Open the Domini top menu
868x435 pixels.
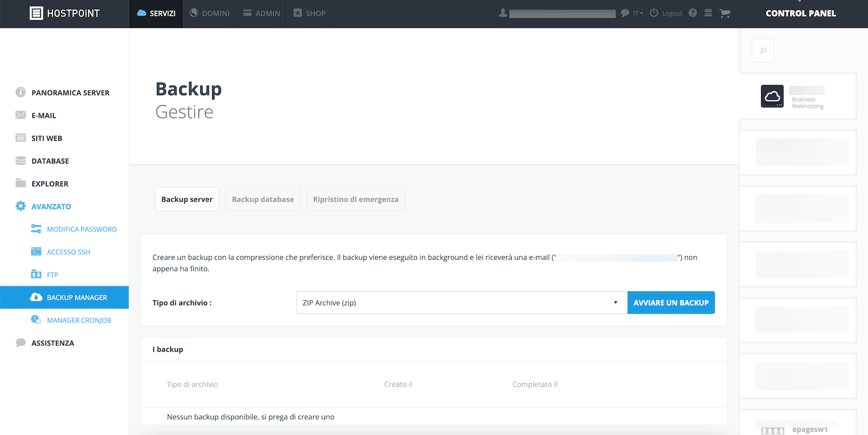coord(209,14)
